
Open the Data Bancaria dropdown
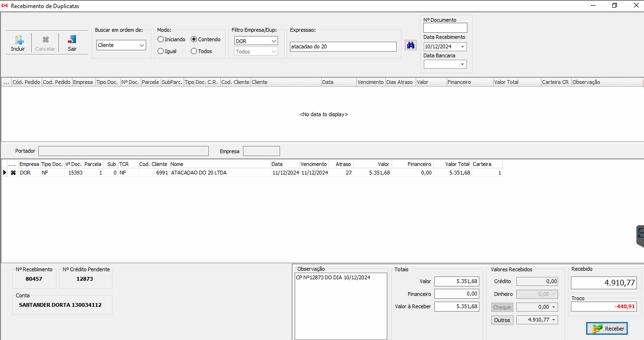(x=462, y=64)
